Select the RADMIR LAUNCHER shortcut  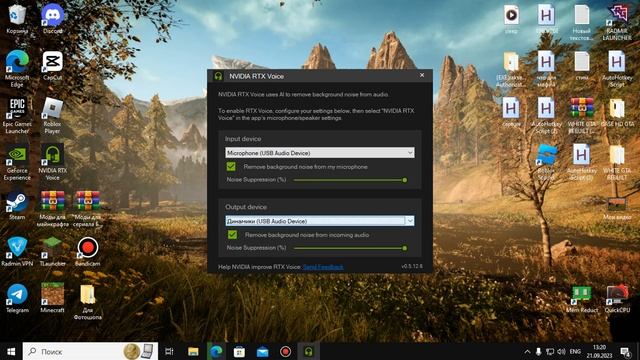point(617,22)
